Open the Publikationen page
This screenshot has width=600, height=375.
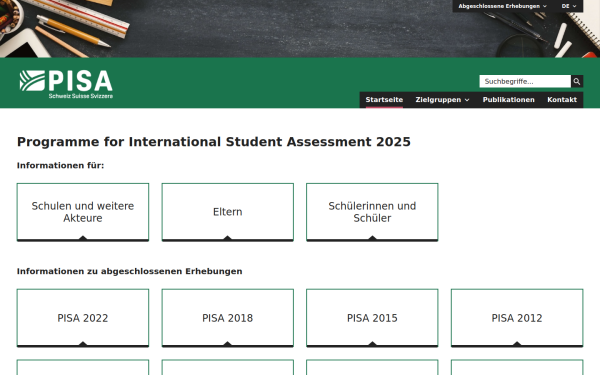coord(509,100)
